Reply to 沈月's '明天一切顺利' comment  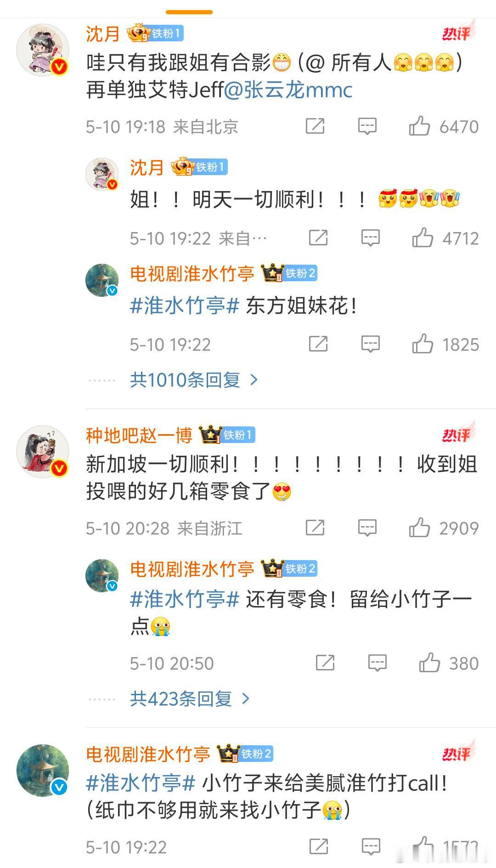pyautogui.click(x=370, y=238)
